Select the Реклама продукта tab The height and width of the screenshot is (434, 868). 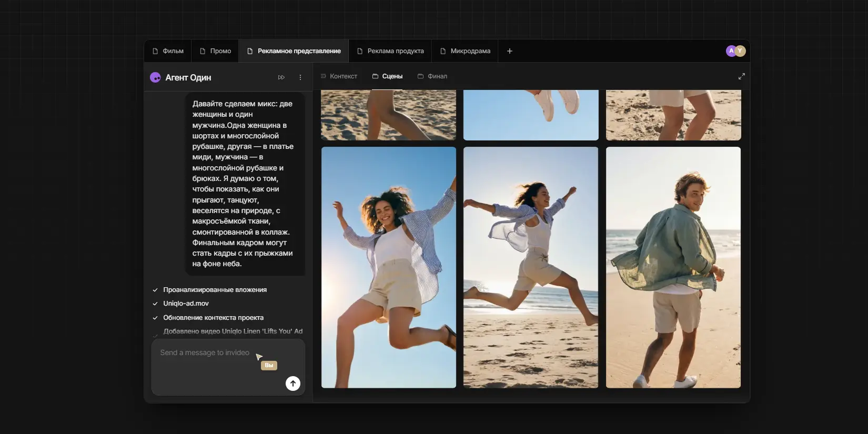coord(390,51)
